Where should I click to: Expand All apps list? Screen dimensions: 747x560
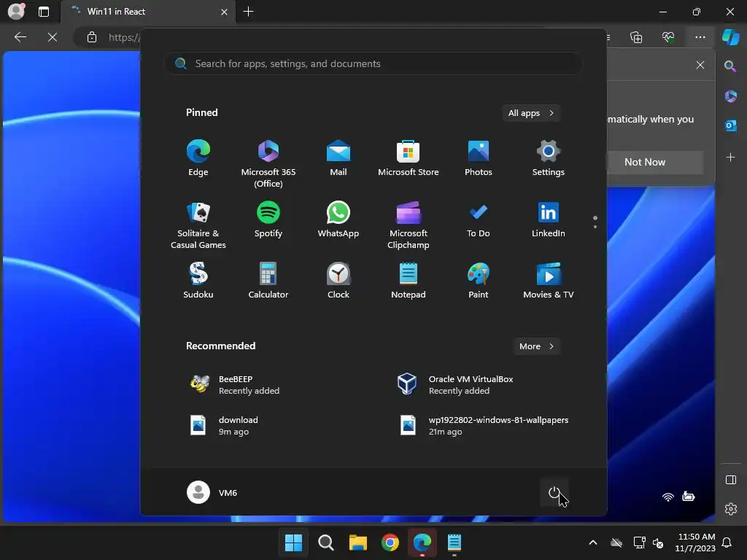click(x=531, y=113)
